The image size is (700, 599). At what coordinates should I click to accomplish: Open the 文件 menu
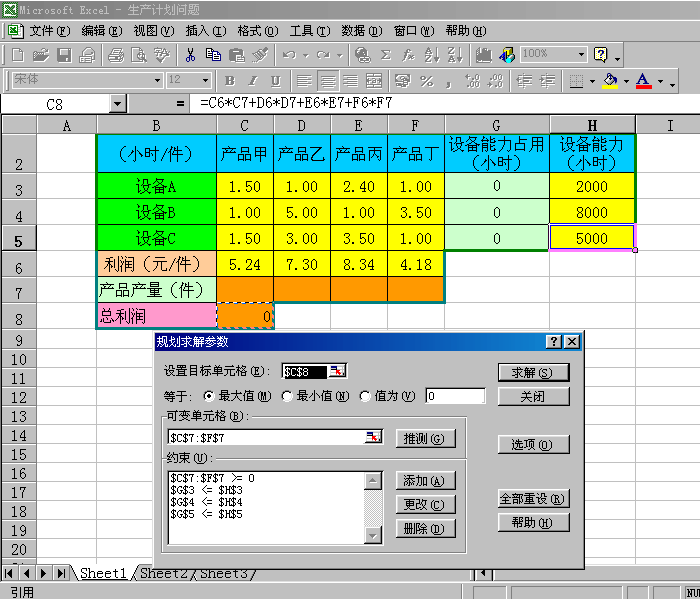point(50,31)
